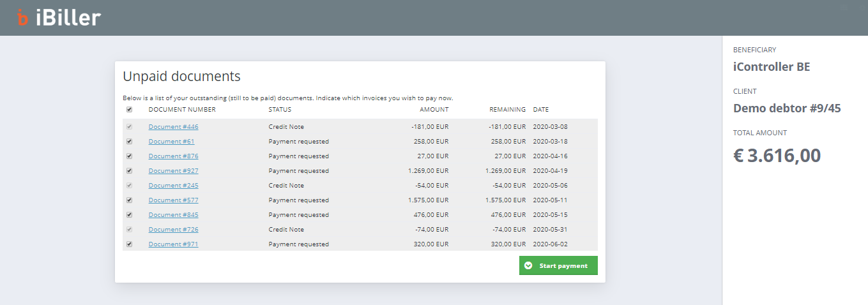Select Payment requested status of Document #971

tap(298, 244)
